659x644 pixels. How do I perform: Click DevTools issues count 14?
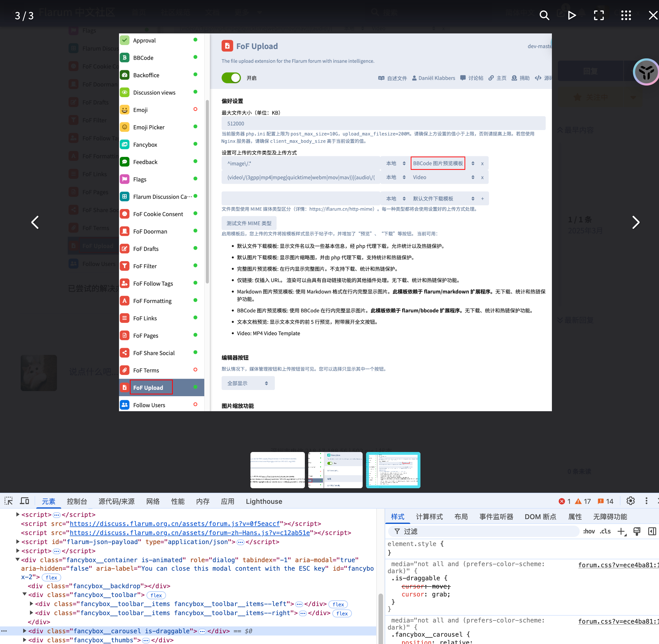click(605, 501)
